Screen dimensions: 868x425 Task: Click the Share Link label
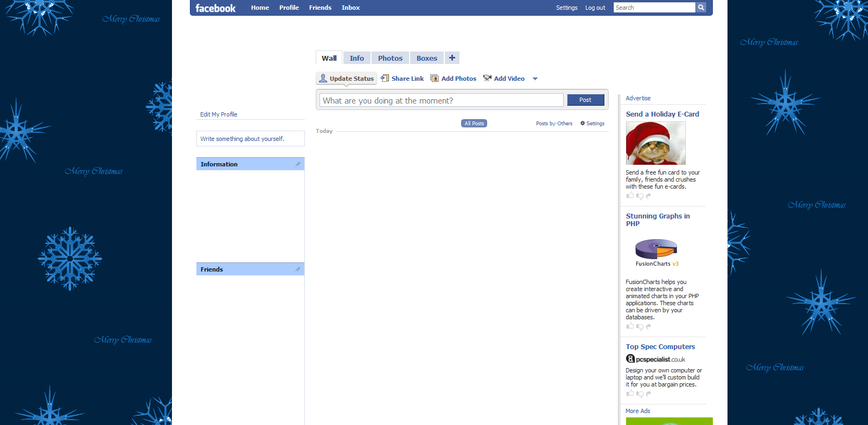(x=407, y=79)
